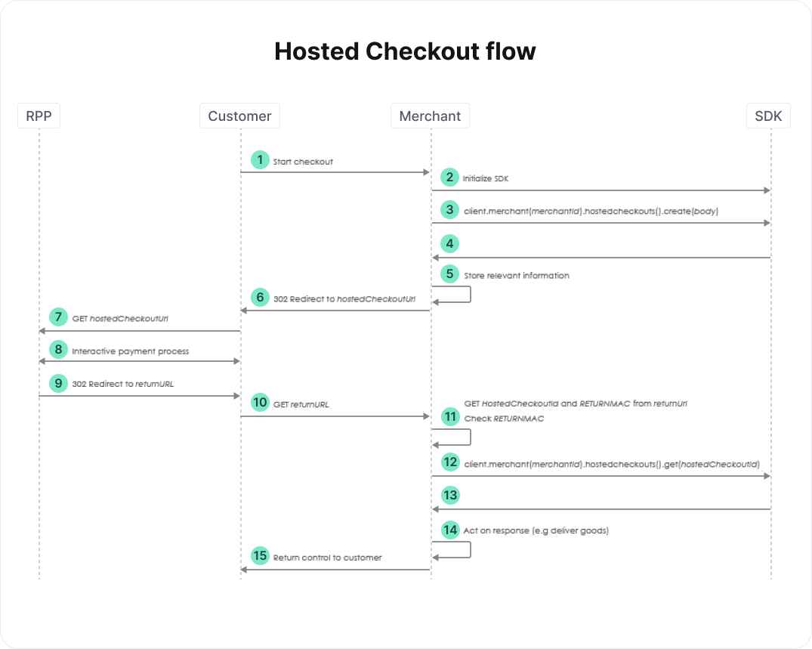812x649 pixels.
Task: Select step 6 redirect badge
Action: point(260,298)
